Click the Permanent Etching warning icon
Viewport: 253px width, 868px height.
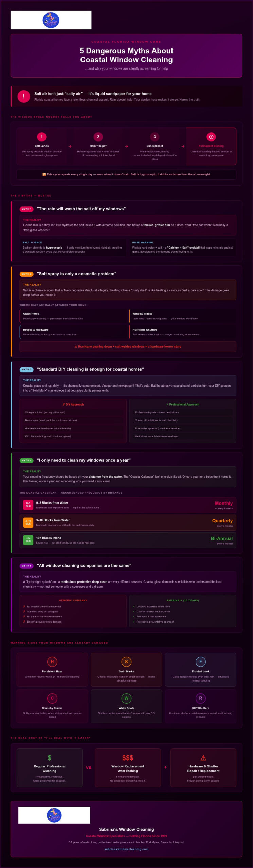pos(211,137)
